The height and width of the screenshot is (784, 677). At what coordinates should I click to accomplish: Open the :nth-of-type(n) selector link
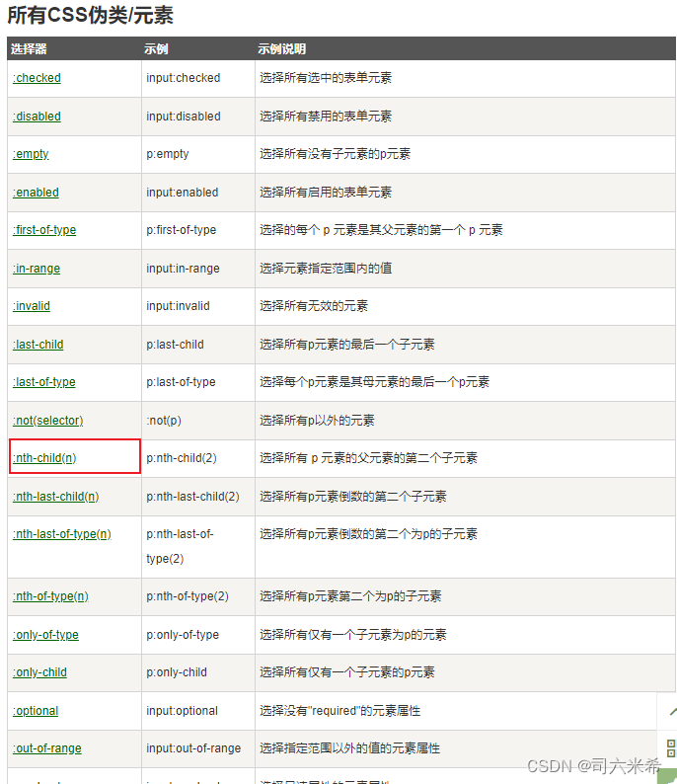coord(50,596)
